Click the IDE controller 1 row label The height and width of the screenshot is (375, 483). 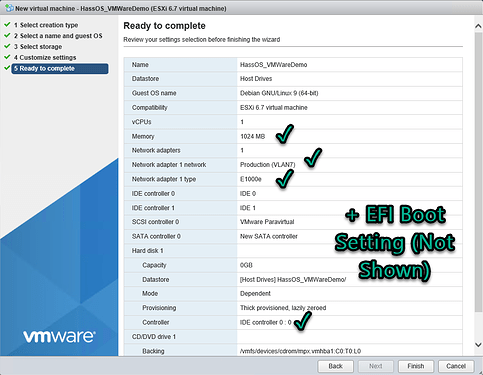tap(153, 208)
